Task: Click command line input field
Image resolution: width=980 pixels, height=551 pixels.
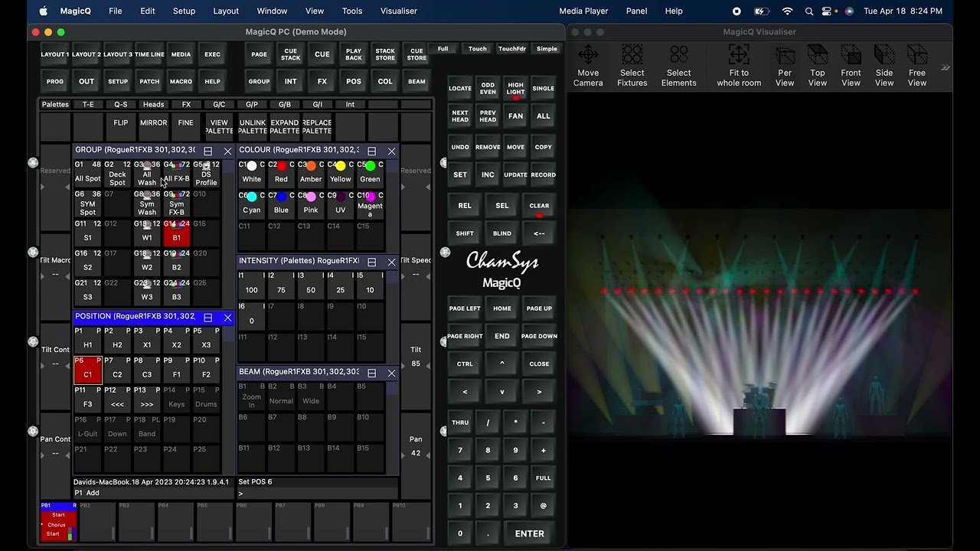Action: point(318,494)
